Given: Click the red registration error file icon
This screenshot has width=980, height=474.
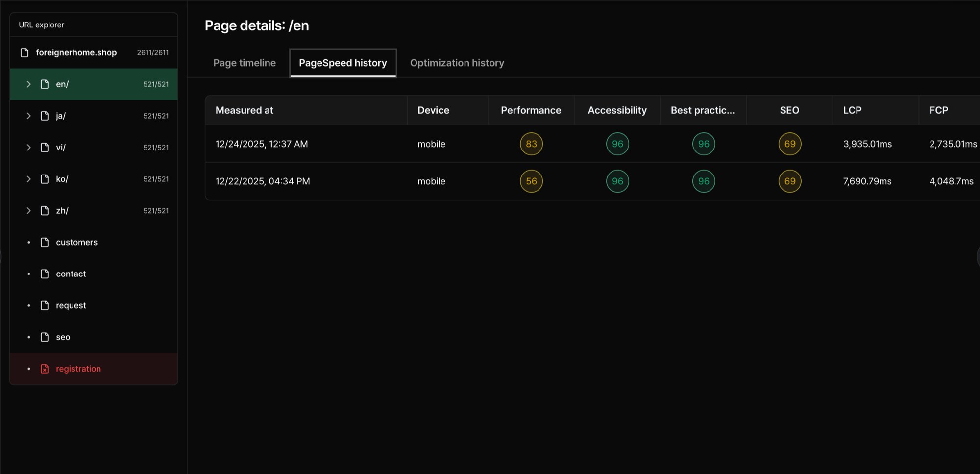Looking at the screenshot, I should (x=45, y=369).
